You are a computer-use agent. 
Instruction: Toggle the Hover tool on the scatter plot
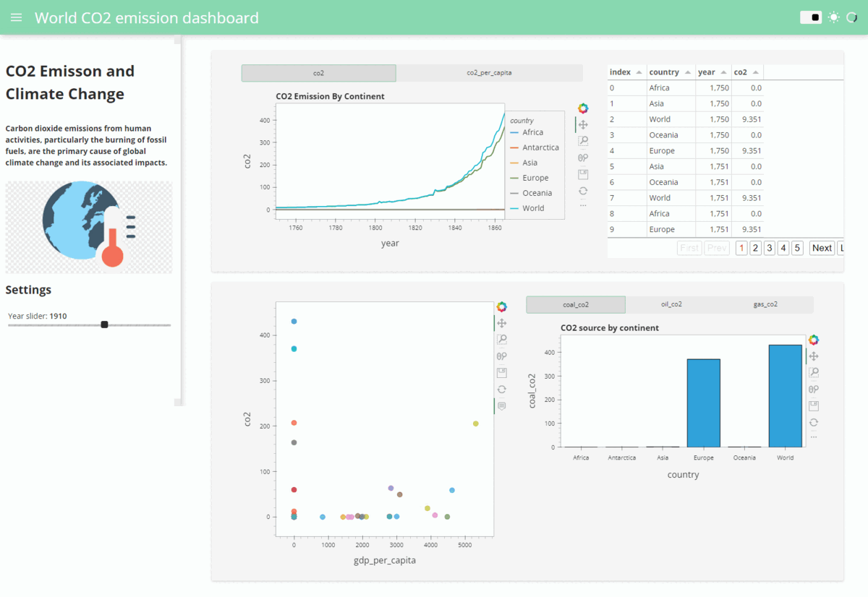pos(502,405)
